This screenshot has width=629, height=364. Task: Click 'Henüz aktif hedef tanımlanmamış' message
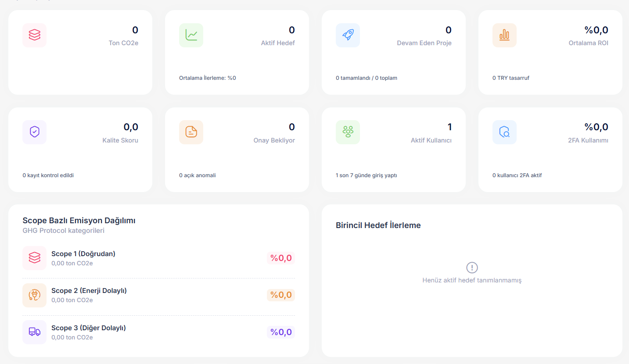pyautogui.click(x=472, y=280)
